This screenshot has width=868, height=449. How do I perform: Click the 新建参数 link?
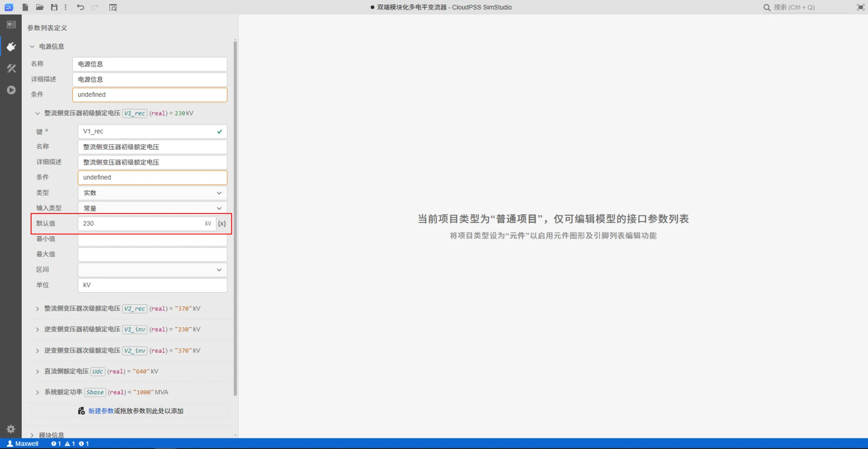[101, 411]
